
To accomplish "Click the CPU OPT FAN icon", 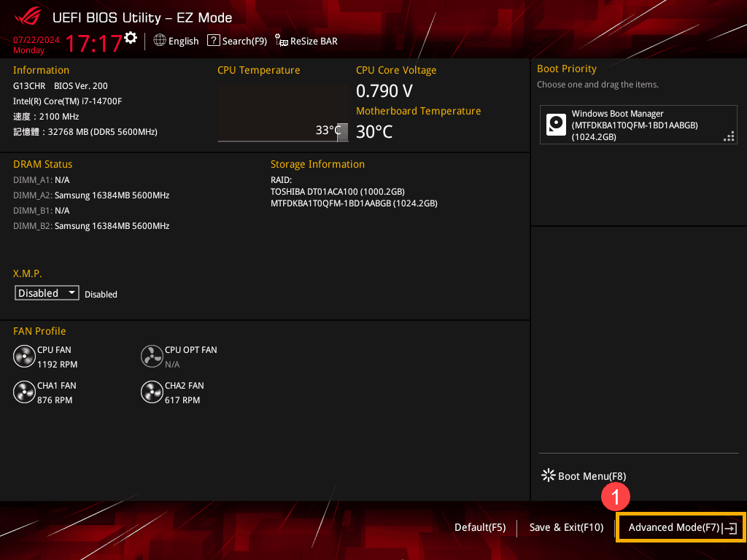I will pos(152,357).
